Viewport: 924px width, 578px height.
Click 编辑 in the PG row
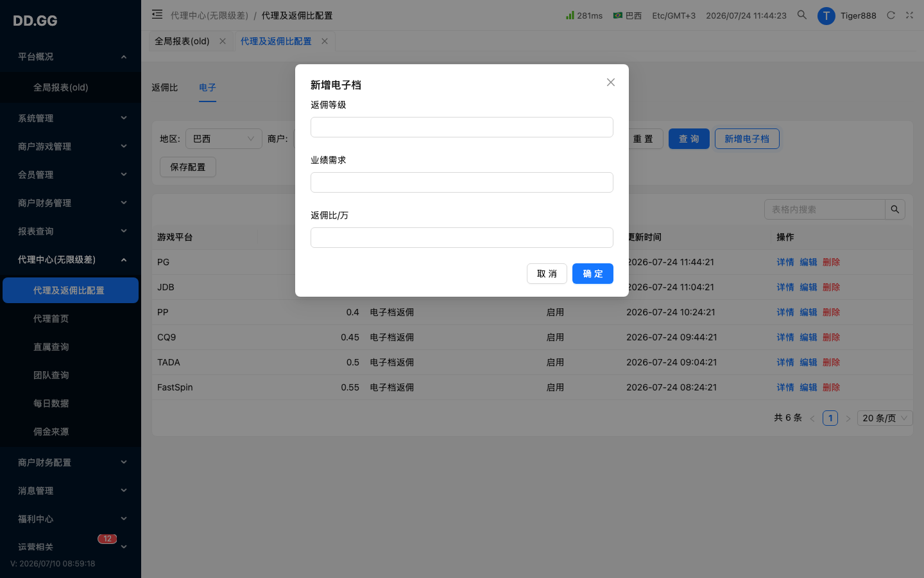(809, 262)
